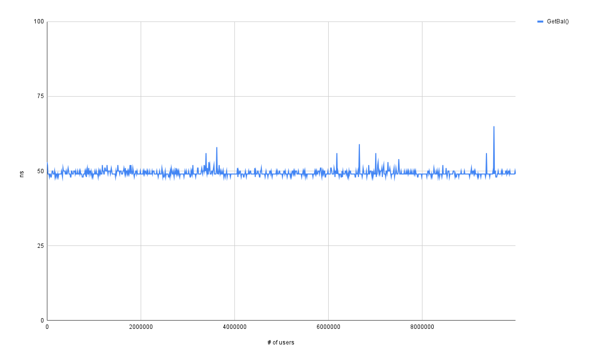Image resolution: width=589 pixels, height=364 pixels.
Task: Select the 75 tick label on the y-axis
Action: tap(41, 96)
